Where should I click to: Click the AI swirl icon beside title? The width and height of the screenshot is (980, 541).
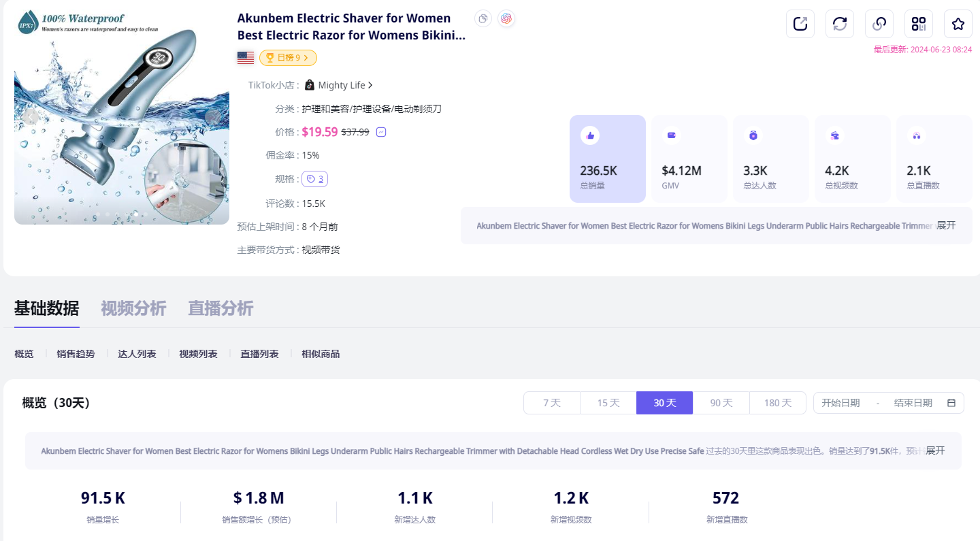[506, 19]
